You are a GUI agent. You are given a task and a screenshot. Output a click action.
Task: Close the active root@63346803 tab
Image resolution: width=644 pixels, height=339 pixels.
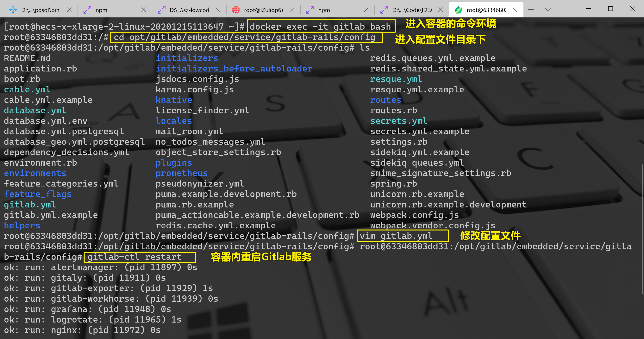(515, 10)
